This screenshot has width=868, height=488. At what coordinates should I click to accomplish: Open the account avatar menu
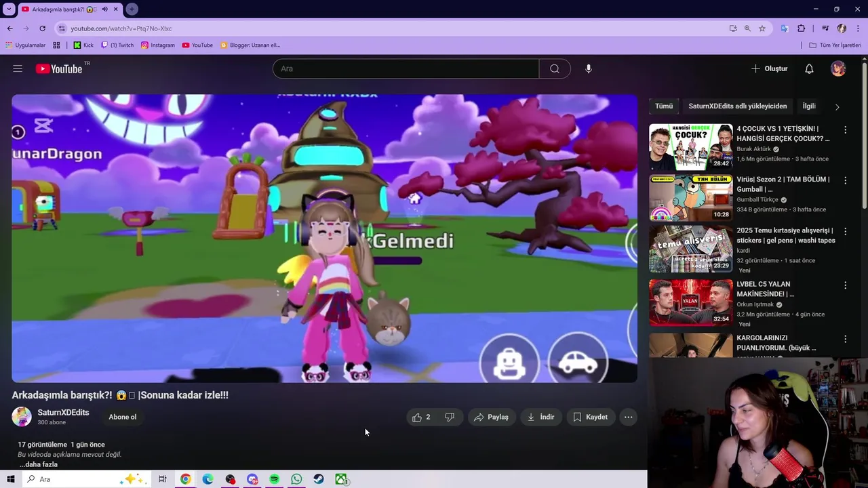pos(838,68)
